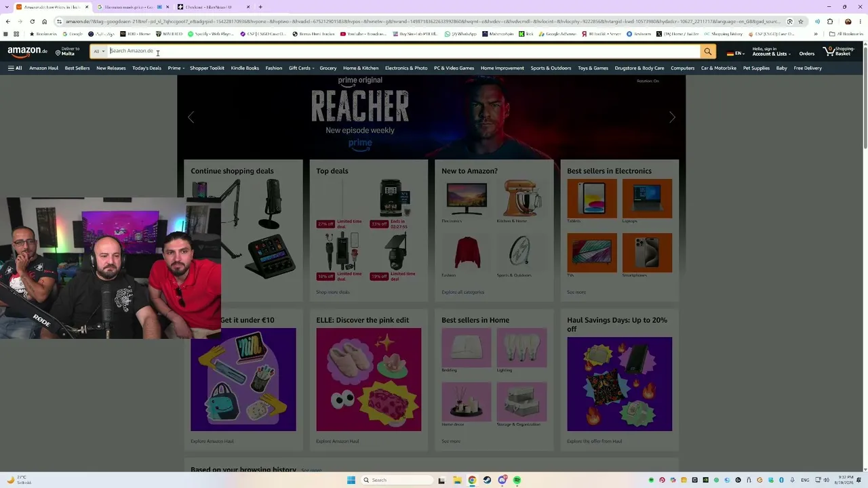Viewport: 868px width, 488px height.
Task: Open Home & Kitchen category
Action: coord(361,68)
